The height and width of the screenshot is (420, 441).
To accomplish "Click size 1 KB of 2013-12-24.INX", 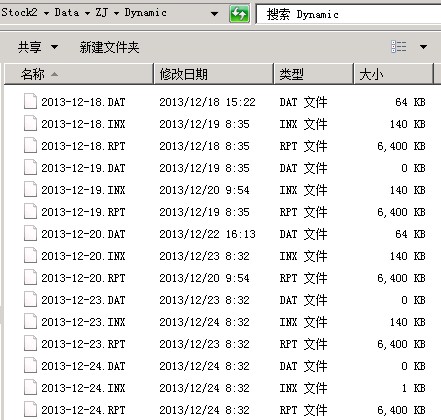I will pos(413,388).
